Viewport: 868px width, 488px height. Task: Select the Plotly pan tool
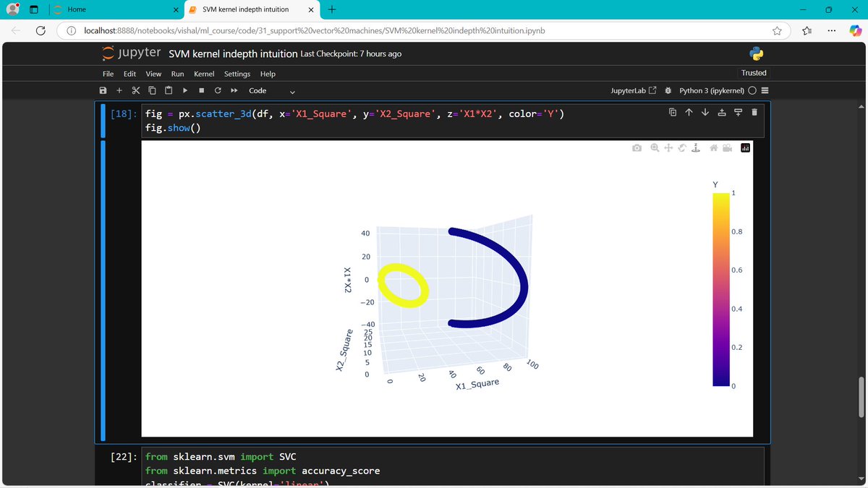(x=668, y=147)
